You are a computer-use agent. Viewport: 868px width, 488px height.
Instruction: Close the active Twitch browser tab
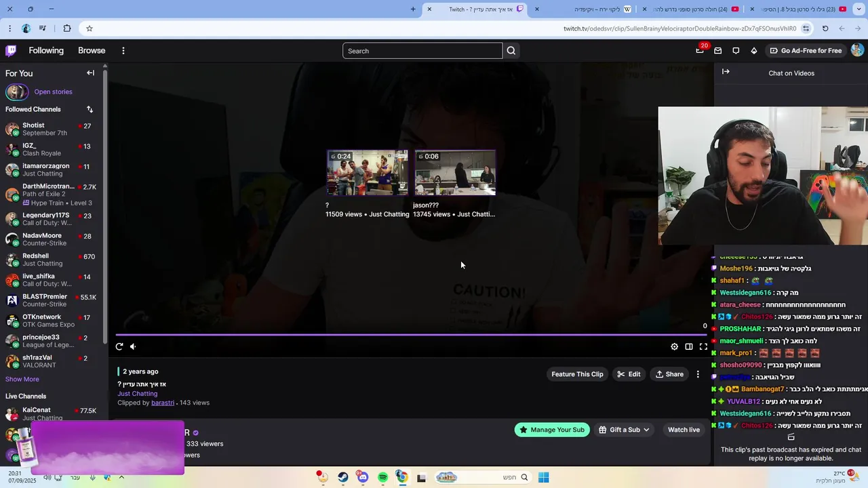(x=429, y=9)
